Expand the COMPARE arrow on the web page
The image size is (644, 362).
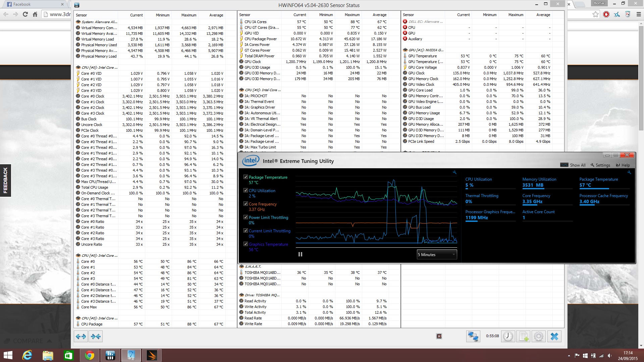click(49, 341)
